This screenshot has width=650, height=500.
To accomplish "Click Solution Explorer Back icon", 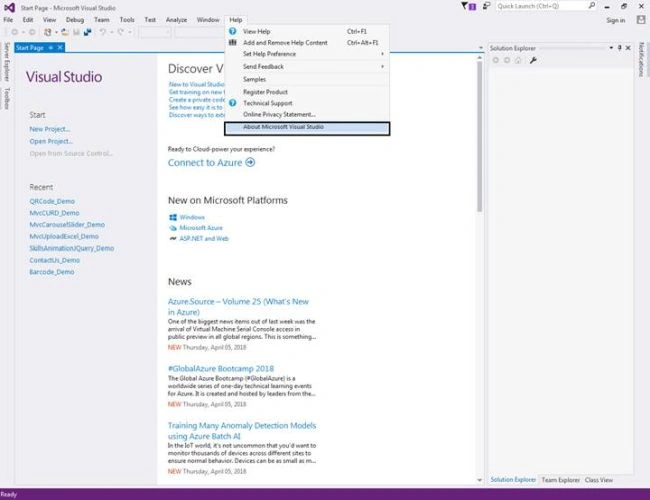I will pos(496,61).
